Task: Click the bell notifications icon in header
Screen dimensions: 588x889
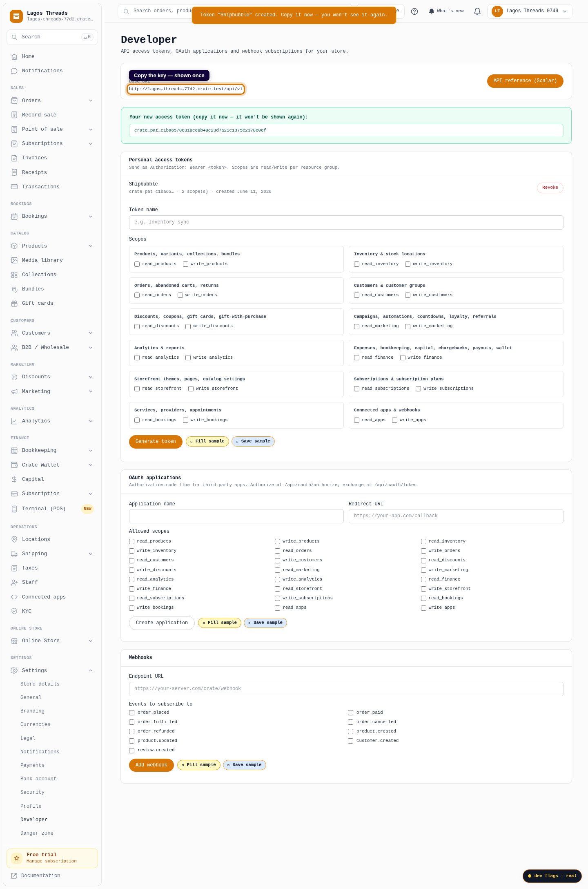Action: pos(477,11)
